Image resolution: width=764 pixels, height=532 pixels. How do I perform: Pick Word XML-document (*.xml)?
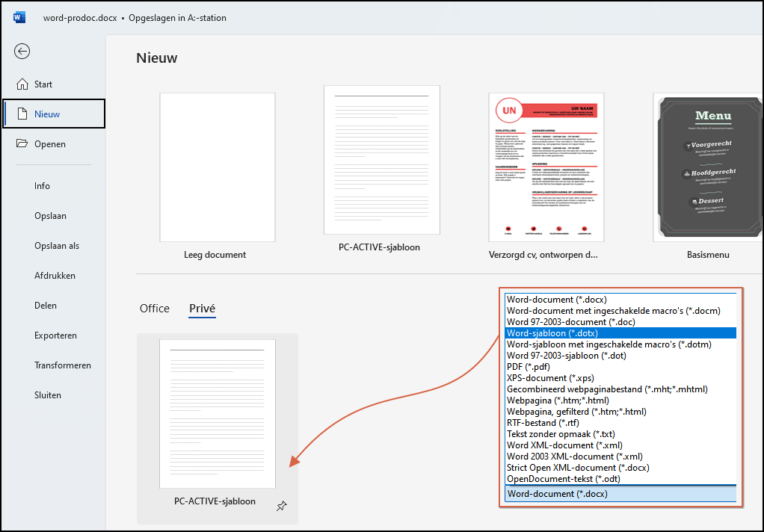620,445
